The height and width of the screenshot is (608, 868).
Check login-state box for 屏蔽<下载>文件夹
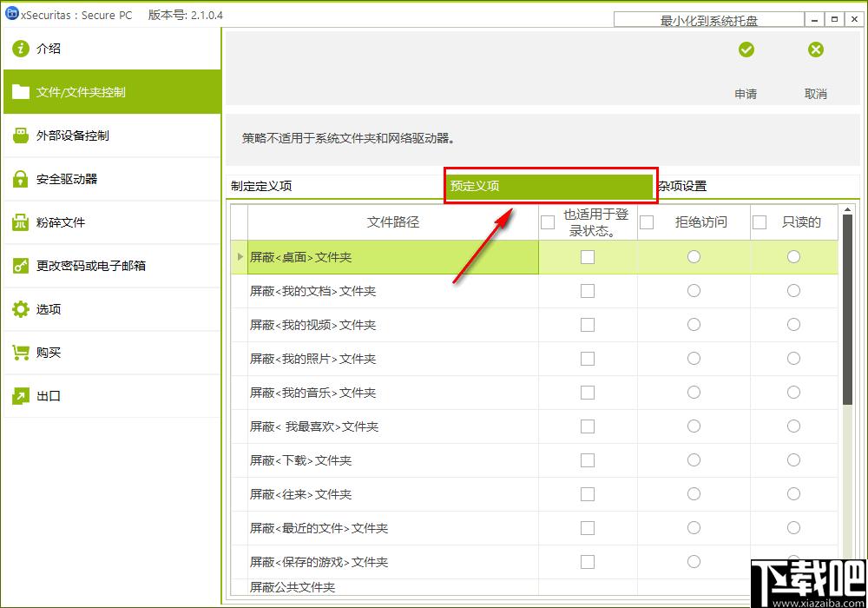pyautogui.click(x=588, y=460)
